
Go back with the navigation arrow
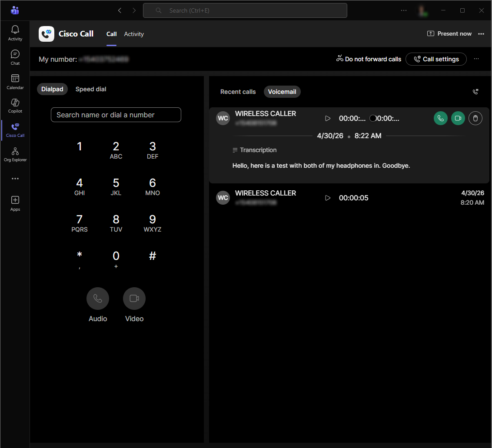click(120, 10)
